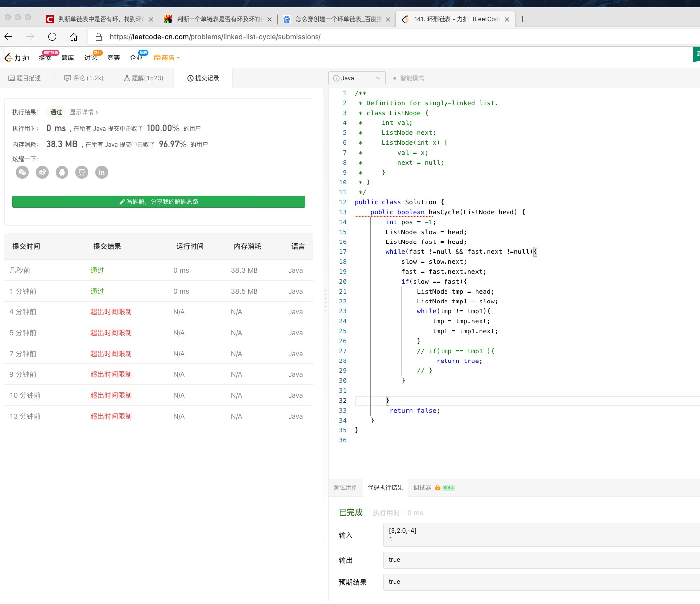This screenshot has height=604, width=700.
Task: Click the 输入 test input box
Action: [x=541, y=535]
